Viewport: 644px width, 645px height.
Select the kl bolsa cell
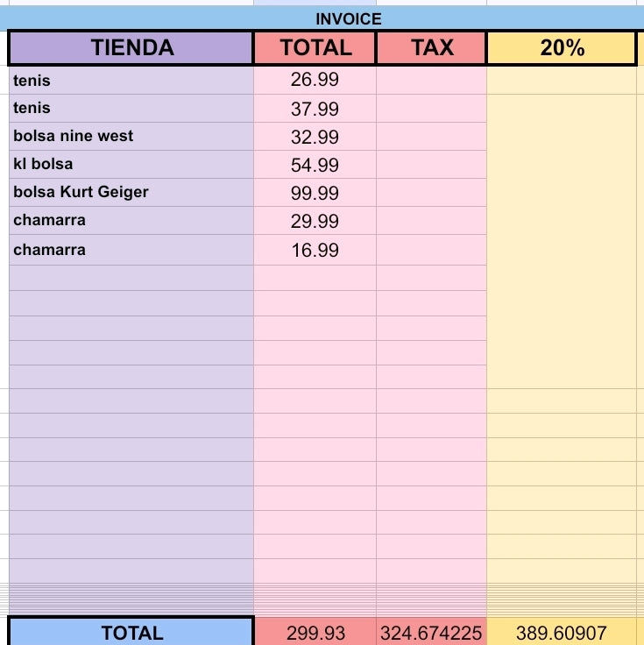click(131, 165)
